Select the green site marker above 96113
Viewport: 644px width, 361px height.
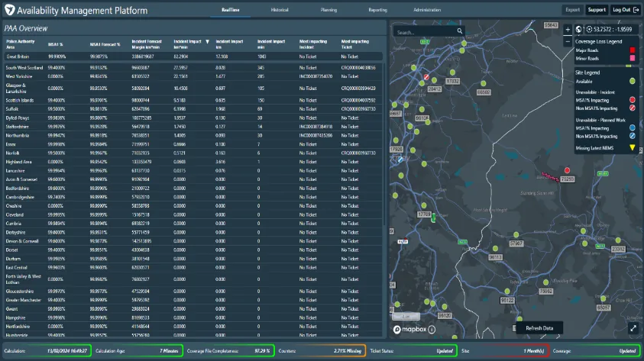click(x=495, y=249)
